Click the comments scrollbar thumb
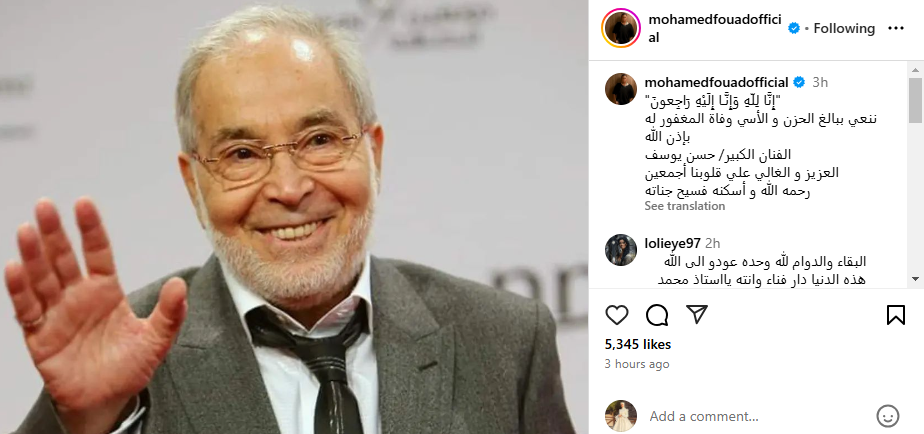This screenshot has height=434, width=924. click(915, 100)
